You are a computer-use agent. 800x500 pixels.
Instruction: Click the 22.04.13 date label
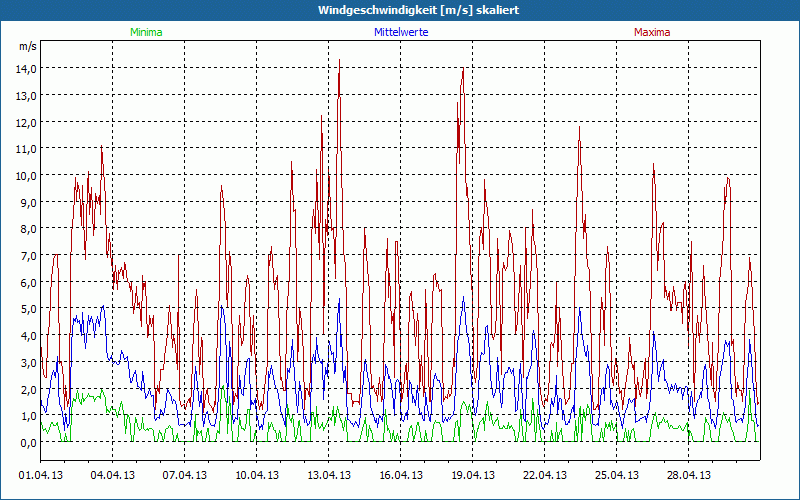544,476
